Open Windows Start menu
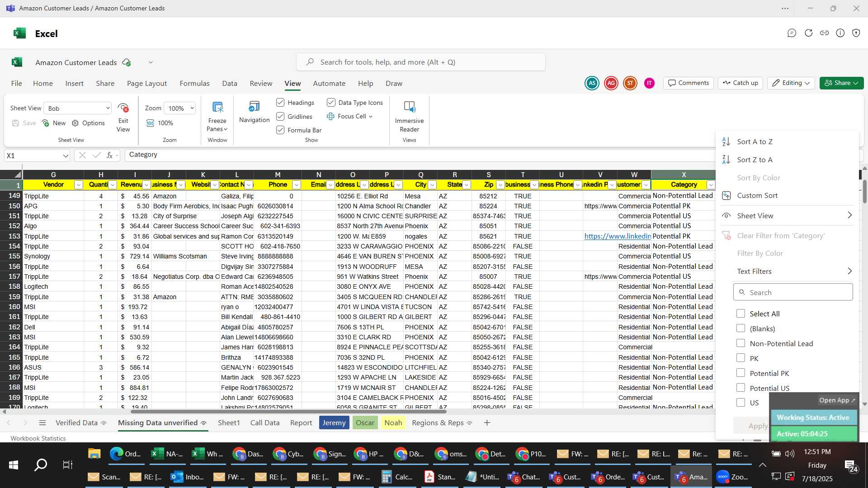Image resolution: width=868 pixels, height=488 pixels. click(x=14, y=465)
